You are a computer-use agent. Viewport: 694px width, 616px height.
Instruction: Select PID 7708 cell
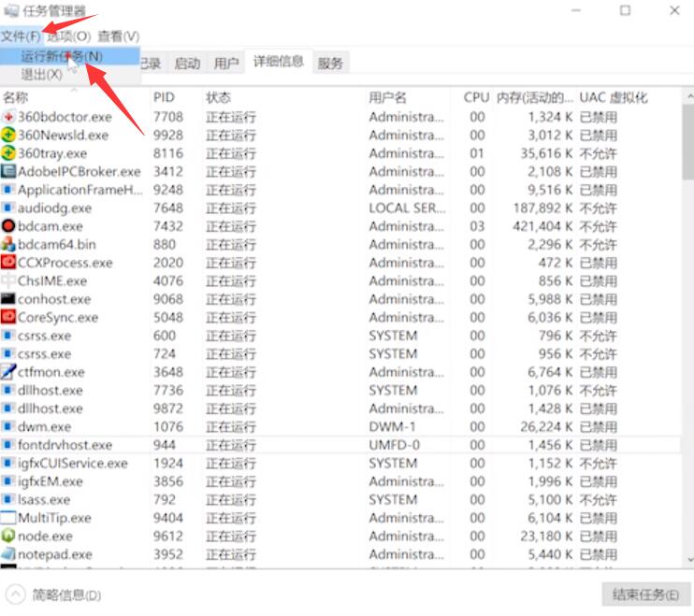pos(168,117)
